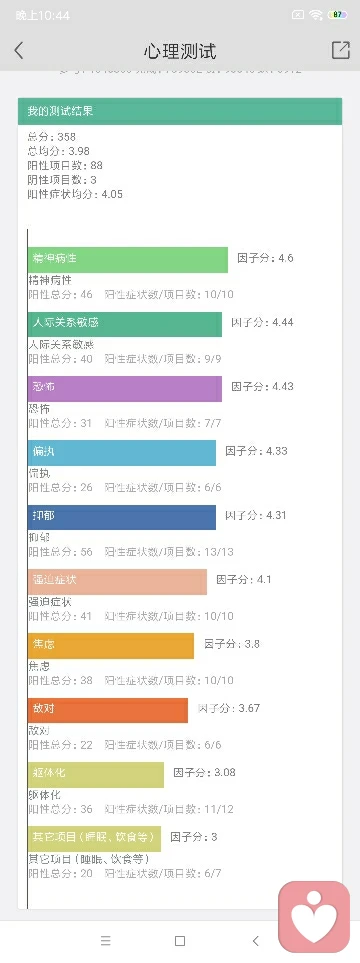Tap the red-orange 敌对 bar

coord(108,710)
